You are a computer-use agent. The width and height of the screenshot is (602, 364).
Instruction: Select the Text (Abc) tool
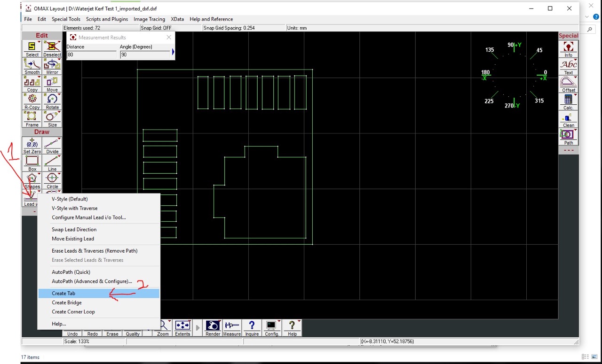(568, 67)
